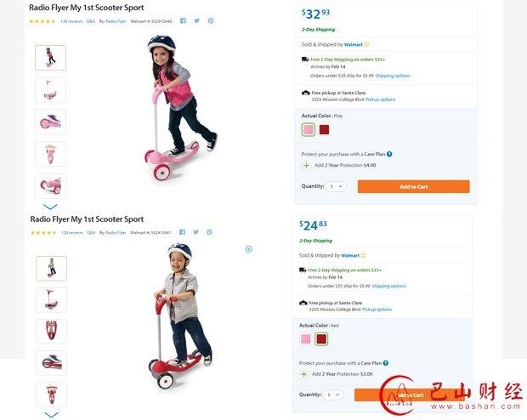Click Facebook icon on red scooter listing
Viewport: 527px width, 420px height.
181,232
